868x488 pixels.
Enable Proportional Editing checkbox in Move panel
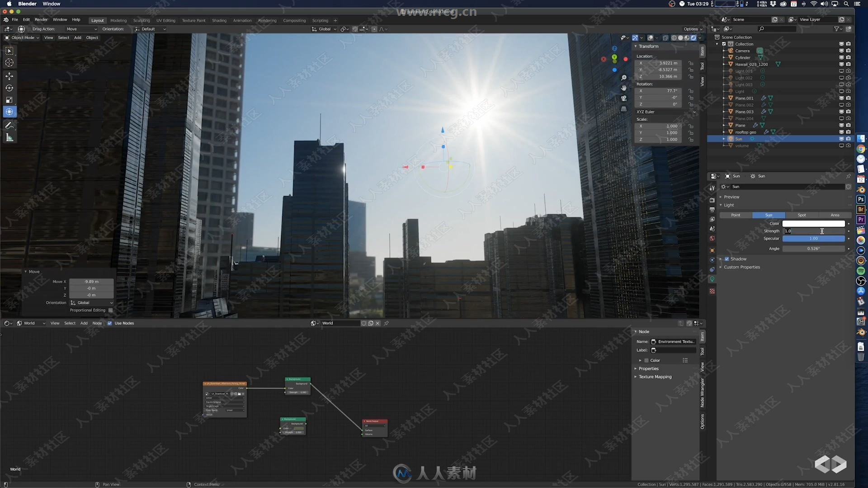tap(110, 310)
